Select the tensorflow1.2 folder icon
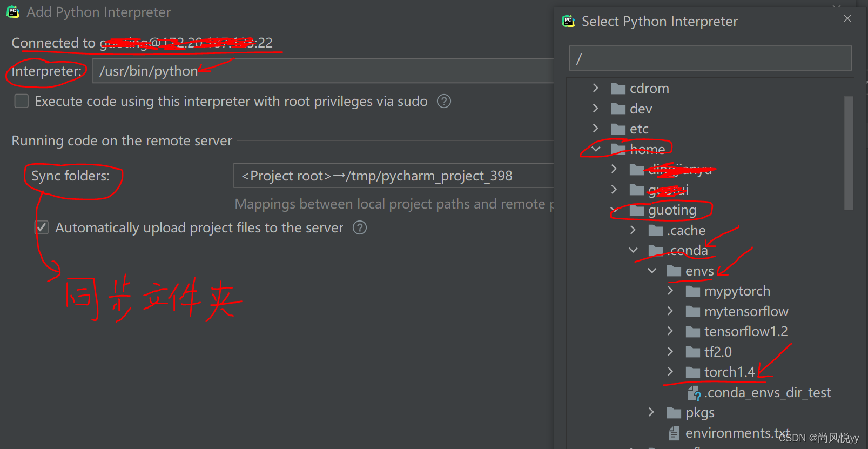868x449 pixels. [693, 332]
